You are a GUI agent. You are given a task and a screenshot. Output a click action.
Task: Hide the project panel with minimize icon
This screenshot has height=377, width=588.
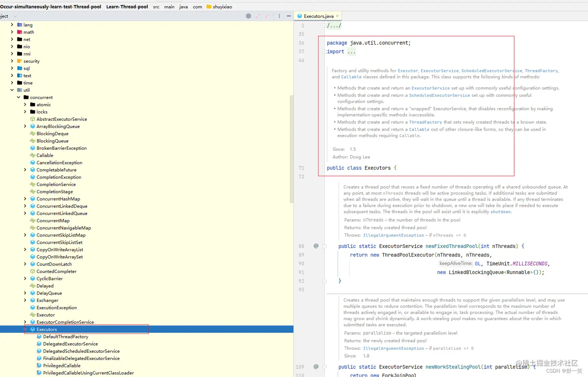click(x=289, y=16)
